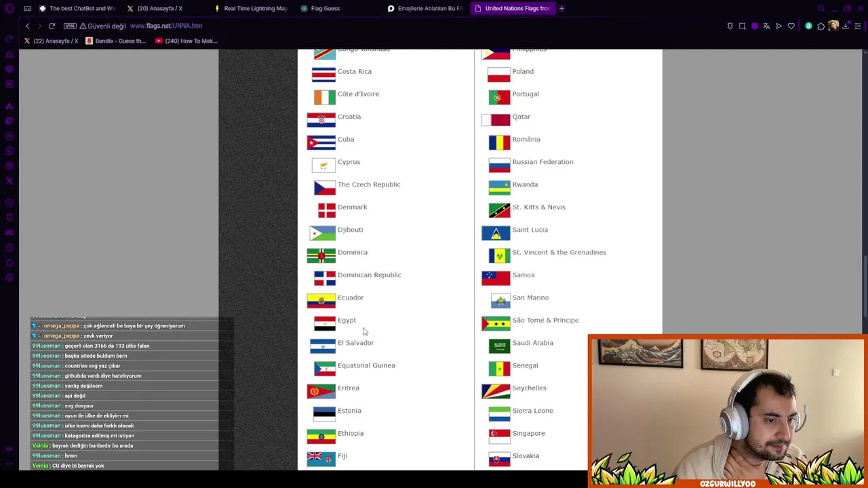
Task: Click The Czech Republic text
Action: point(369,184)
